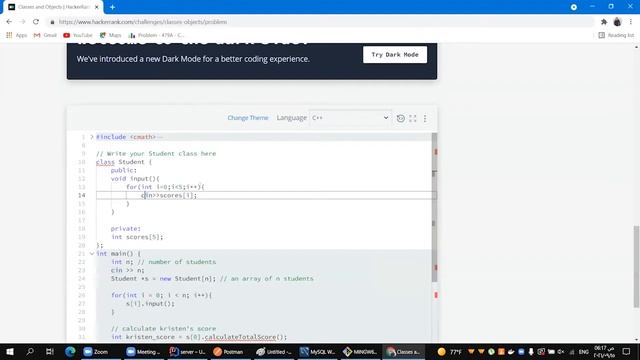This screenshot has height=360, width=640.
Task: Switch to MINGW terminal in taskbar
Action: [x=360, y=351]
